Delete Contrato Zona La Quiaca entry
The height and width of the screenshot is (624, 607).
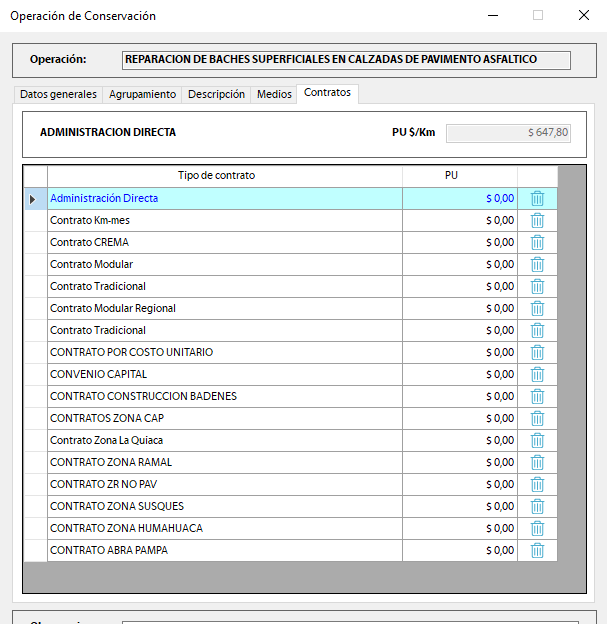click(x=537, y=440)
